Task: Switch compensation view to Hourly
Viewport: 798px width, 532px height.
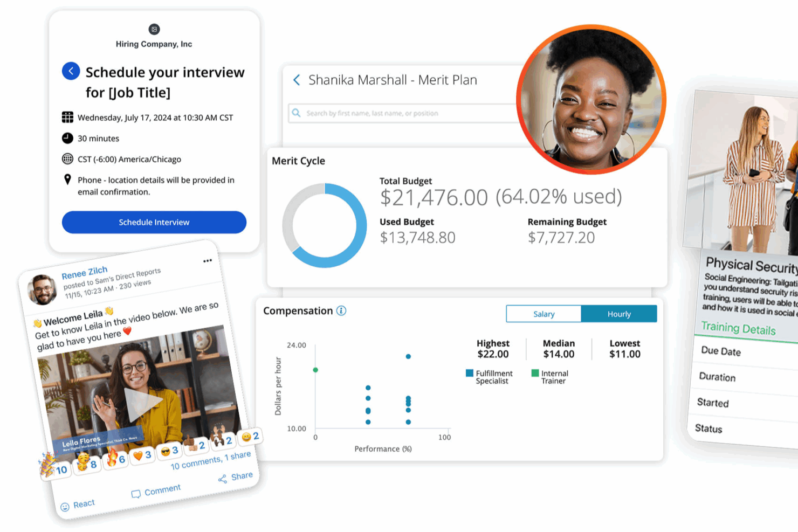Action: (618, 314)
